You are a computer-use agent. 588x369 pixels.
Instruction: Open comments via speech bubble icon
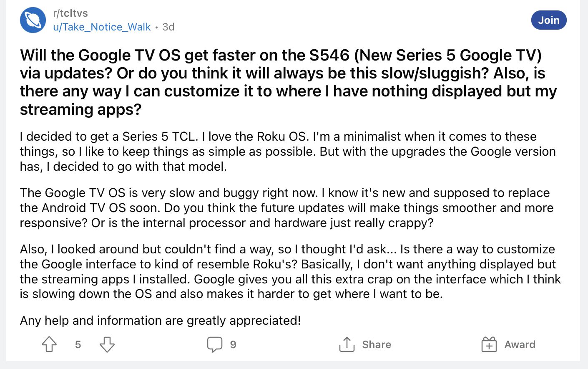[215, 344]
